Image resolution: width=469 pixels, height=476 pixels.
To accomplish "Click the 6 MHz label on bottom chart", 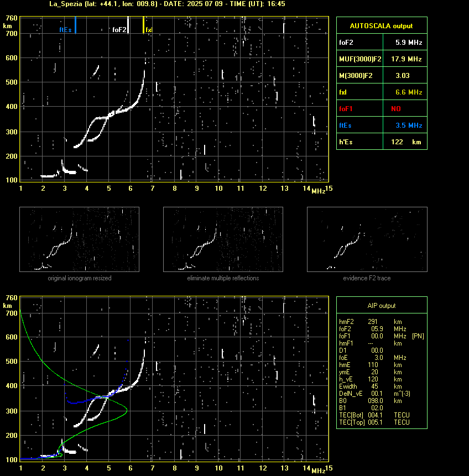I will click(131, 468).
